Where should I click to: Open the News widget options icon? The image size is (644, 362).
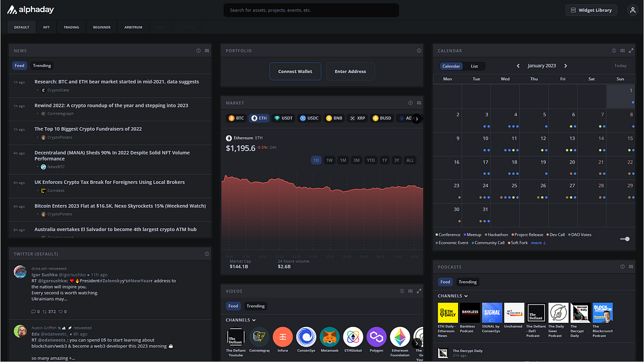coord(207,51)
